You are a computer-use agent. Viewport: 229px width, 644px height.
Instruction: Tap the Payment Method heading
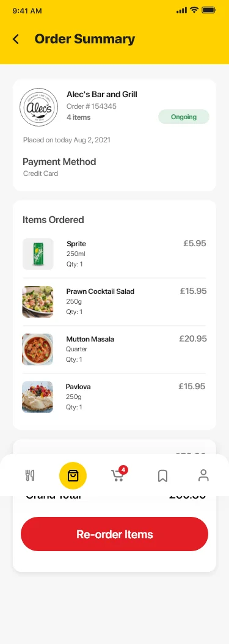(59, 162)
